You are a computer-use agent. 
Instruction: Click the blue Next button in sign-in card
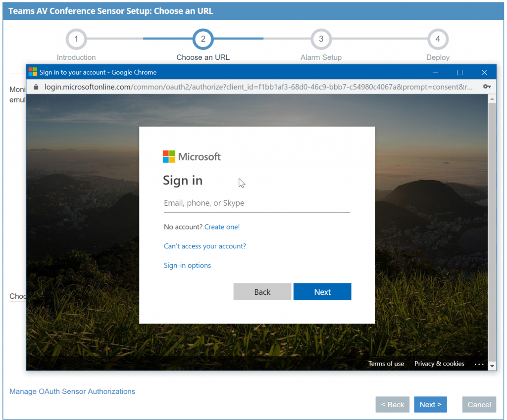point(322,292)
